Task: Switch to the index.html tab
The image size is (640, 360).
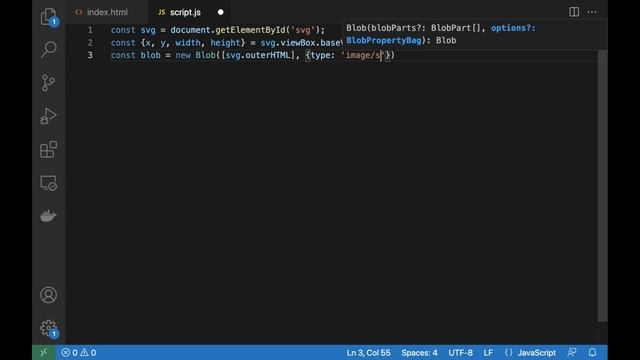Action: point(107,12)
